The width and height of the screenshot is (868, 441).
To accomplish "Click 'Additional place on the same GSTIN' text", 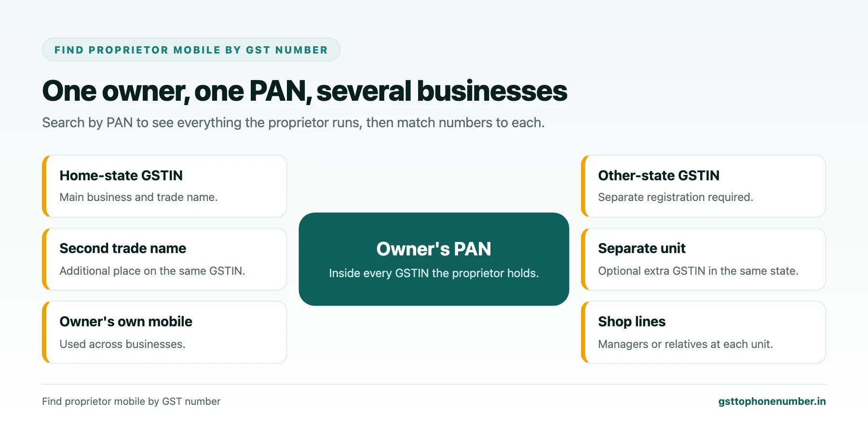I will point(152,271).
